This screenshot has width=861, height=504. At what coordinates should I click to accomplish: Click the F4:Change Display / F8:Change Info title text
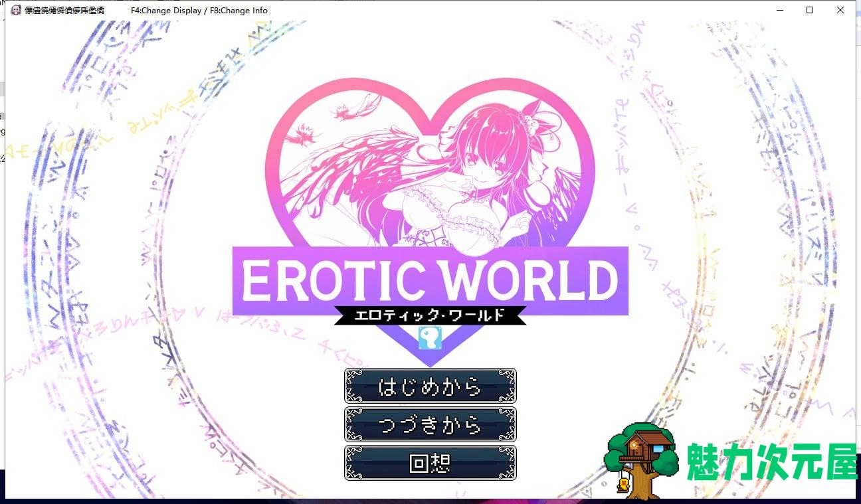(x=199, y=11)
